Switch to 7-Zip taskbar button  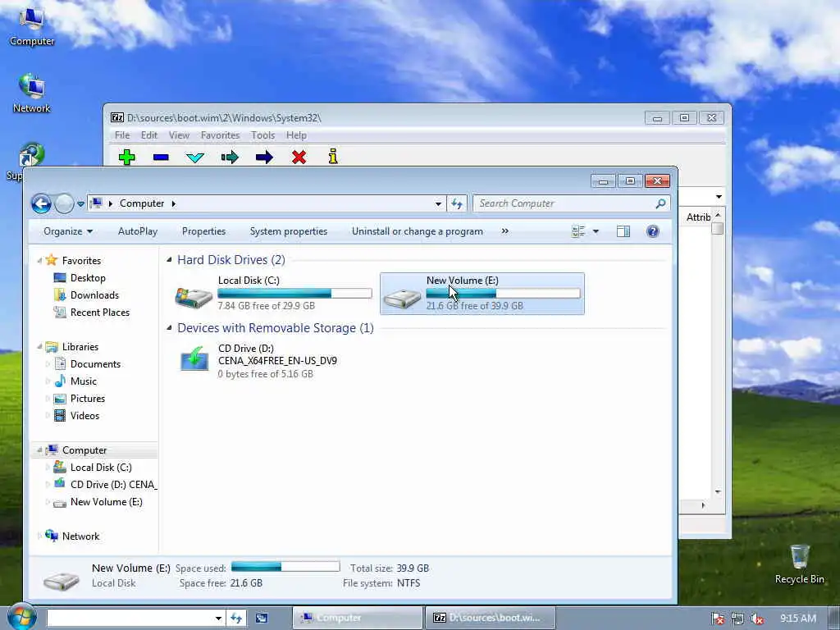[x=491, y=618]
